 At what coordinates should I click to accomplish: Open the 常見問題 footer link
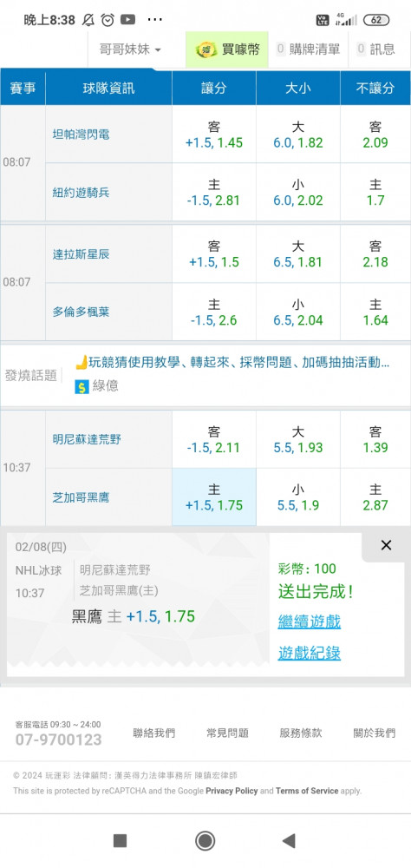pyautogui.click(x=227, y=733)
